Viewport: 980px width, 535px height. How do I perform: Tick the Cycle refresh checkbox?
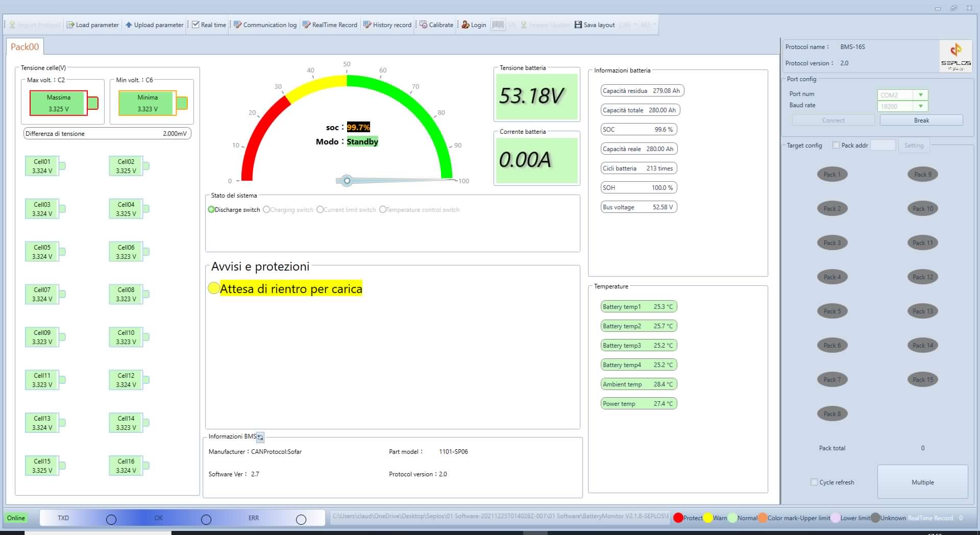(x=814, y=482)
